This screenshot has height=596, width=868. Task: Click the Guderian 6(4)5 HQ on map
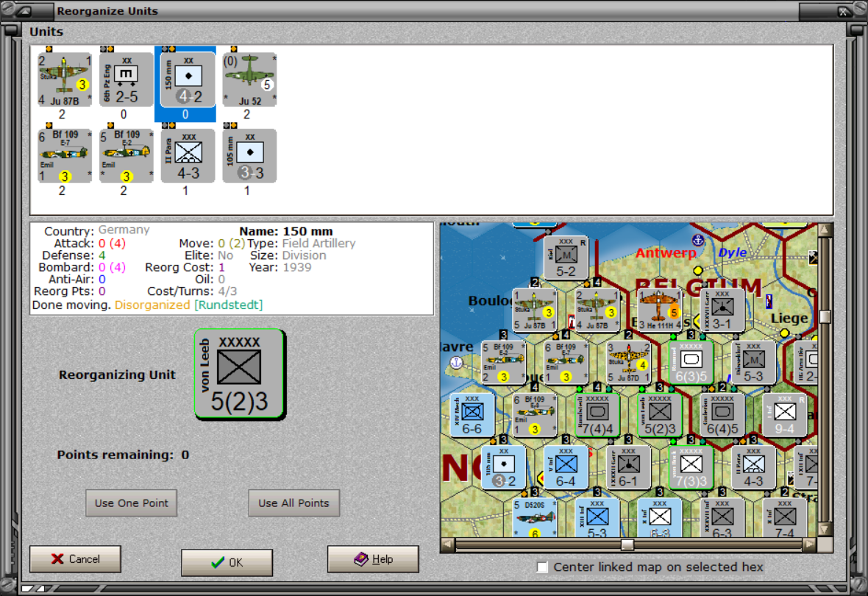coord(722,415)
